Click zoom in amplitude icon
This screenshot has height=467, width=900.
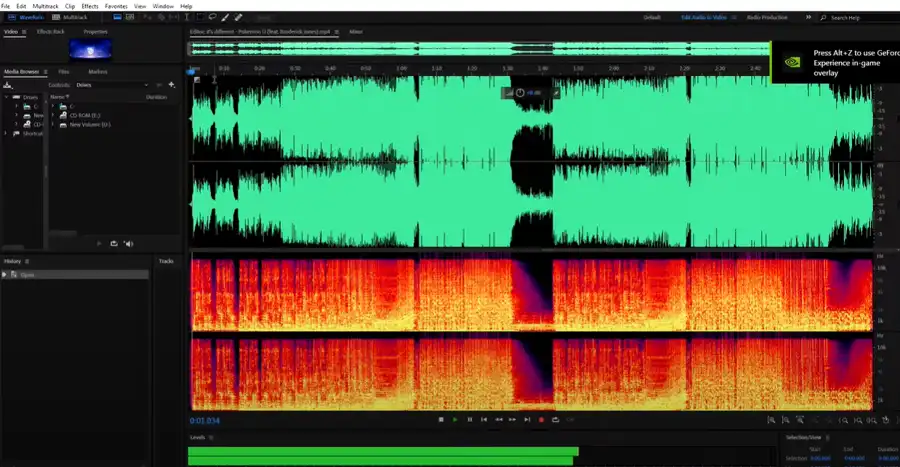(x=771, y=420)
